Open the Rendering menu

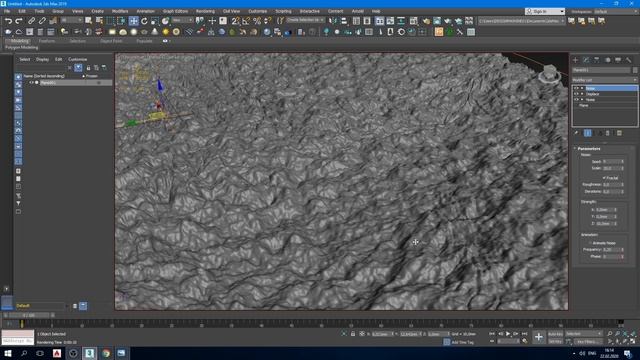click(x=205, y=11)
